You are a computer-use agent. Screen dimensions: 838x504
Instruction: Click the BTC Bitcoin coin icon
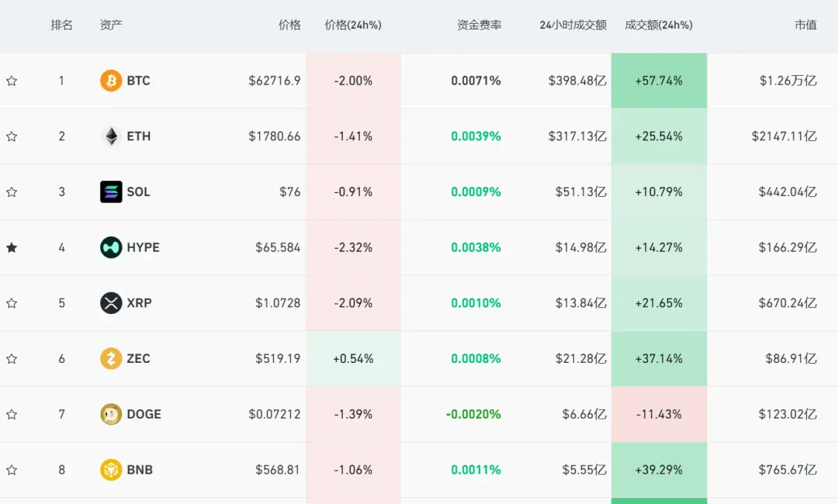pos(111,81)
